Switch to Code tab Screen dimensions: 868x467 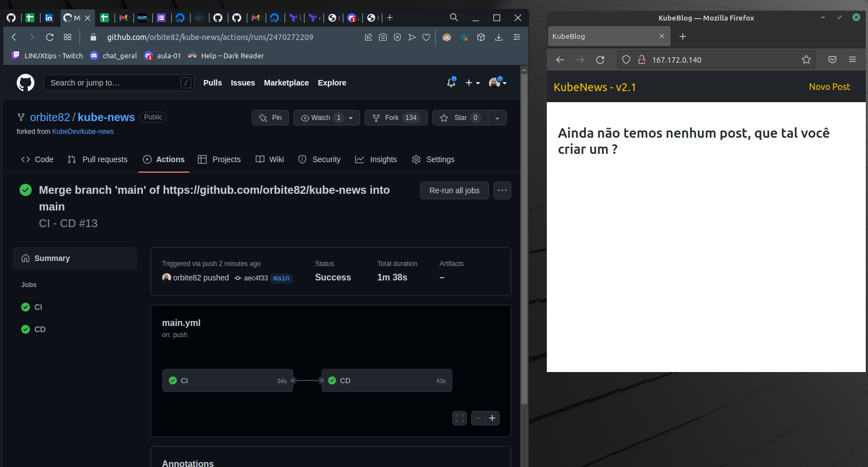coord(37,159)
